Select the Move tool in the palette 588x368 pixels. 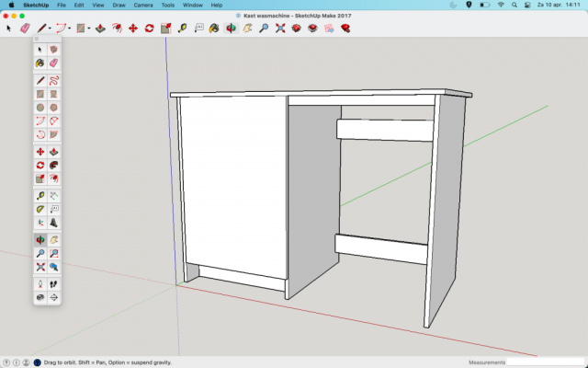(40, 152)
